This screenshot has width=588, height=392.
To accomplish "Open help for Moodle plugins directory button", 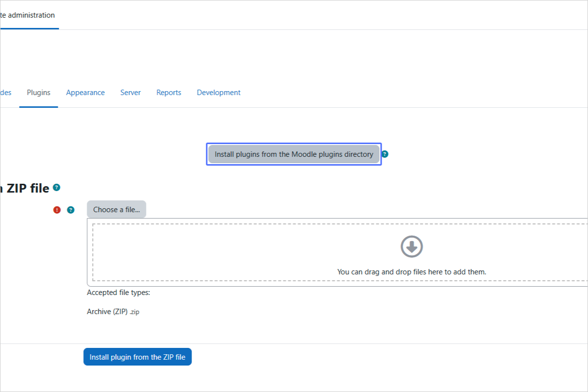I will (x=385, y=154).
